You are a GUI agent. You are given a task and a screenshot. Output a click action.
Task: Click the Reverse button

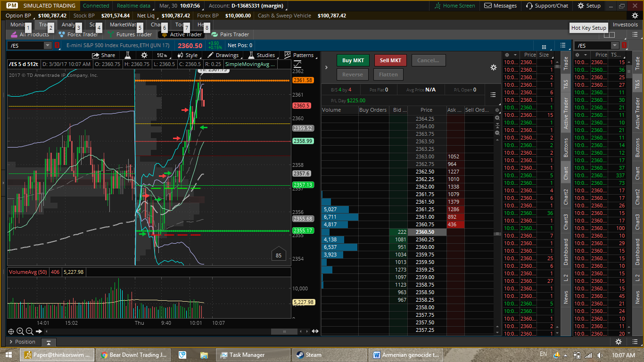[353, 74]
